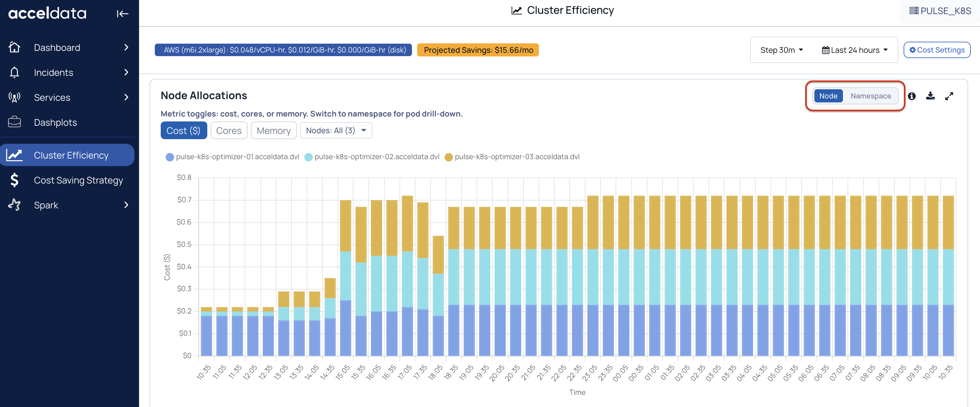The height and width of the screenshot is (407, 980).
Task: Expand Node Allocations chart to fullscreen
Action: click(949, 96)
